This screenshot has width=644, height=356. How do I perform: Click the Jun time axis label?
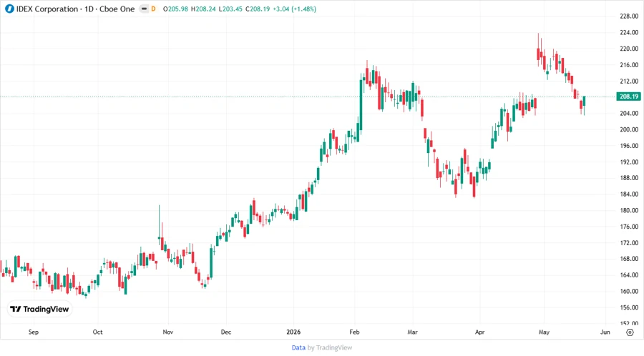605,332
